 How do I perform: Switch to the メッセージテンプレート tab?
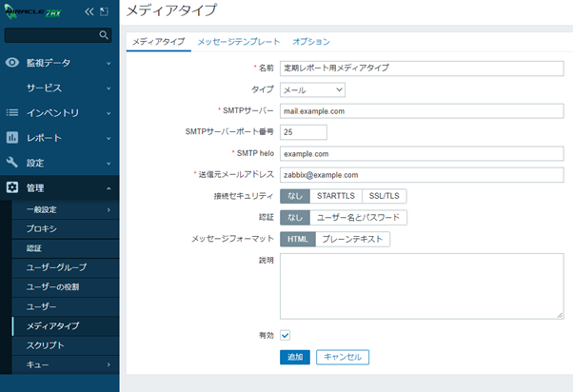click(238, 42)
